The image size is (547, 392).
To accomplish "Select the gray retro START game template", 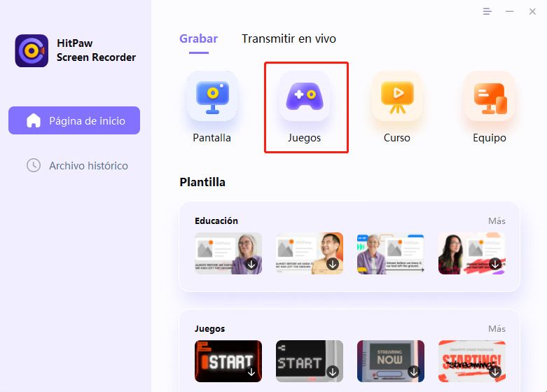I will click(310, 361).
